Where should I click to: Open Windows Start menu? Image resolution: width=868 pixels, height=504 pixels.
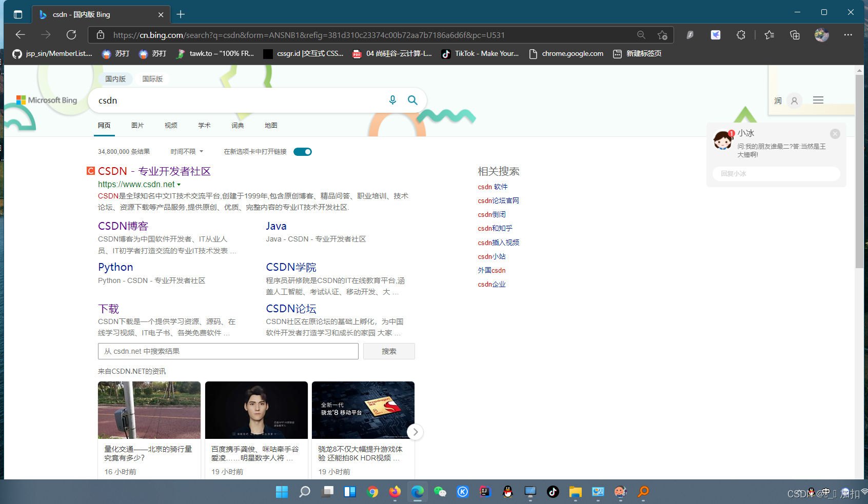[282, 492]
